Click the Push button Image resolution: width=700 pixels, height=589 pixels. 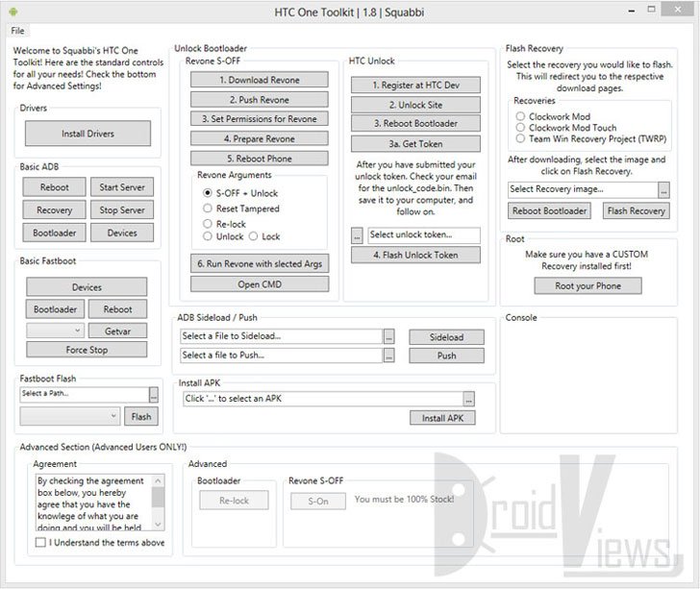point(446,356)
